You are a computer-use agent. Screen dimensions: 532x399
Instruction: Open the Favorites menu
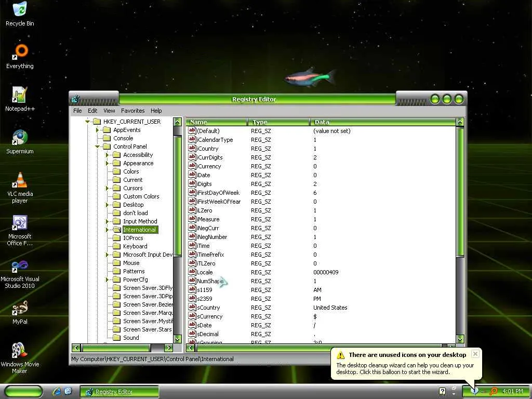click(x=132, y=111)
